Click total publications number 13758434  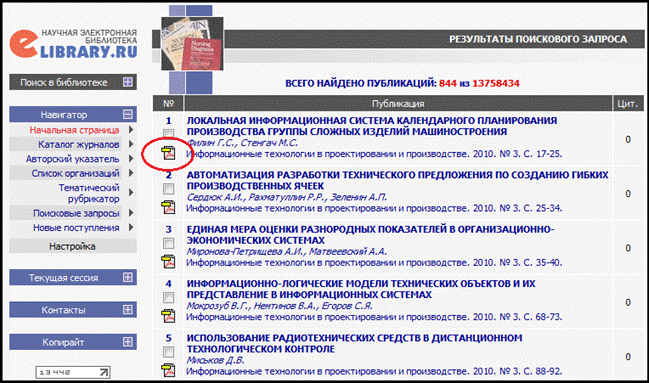(495, 83)
